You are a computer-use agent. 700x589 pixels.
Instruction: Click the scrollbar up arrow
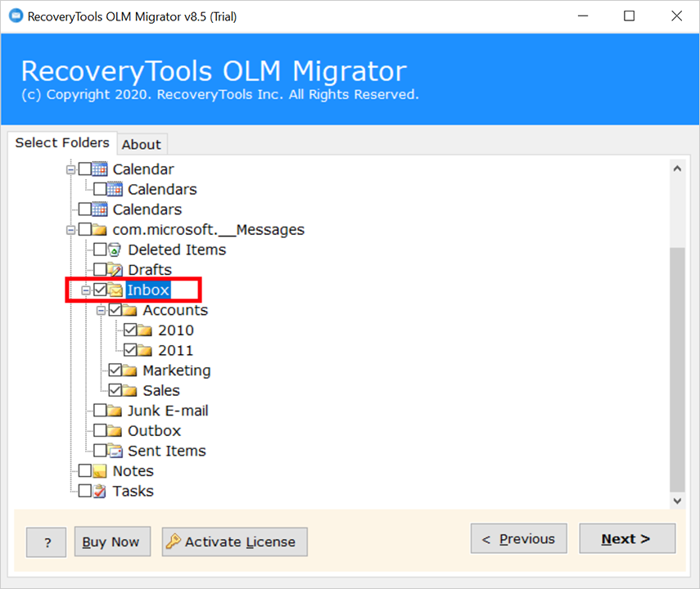(x=677, y=169)
